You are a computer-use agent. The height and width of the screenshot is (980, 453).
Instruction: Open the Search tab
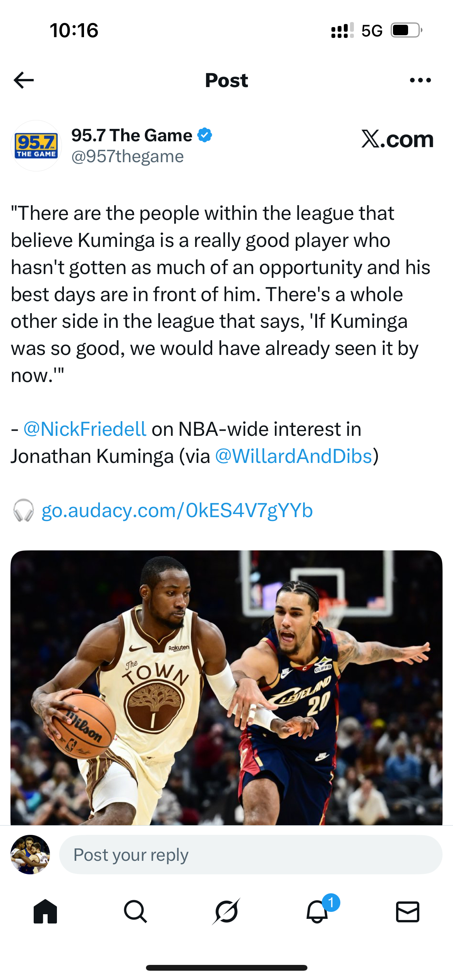[136, 911]
